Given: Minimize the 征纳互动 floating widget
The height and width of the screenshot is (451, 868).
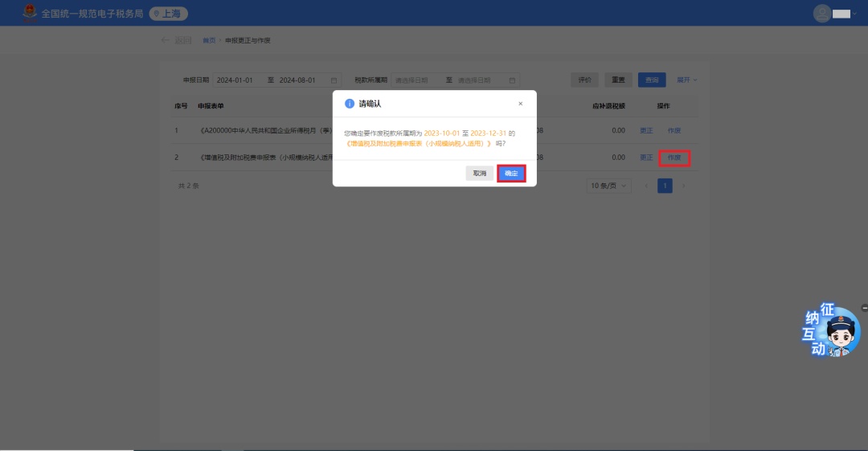Looking at the screenshot, I should click(864, 307).
